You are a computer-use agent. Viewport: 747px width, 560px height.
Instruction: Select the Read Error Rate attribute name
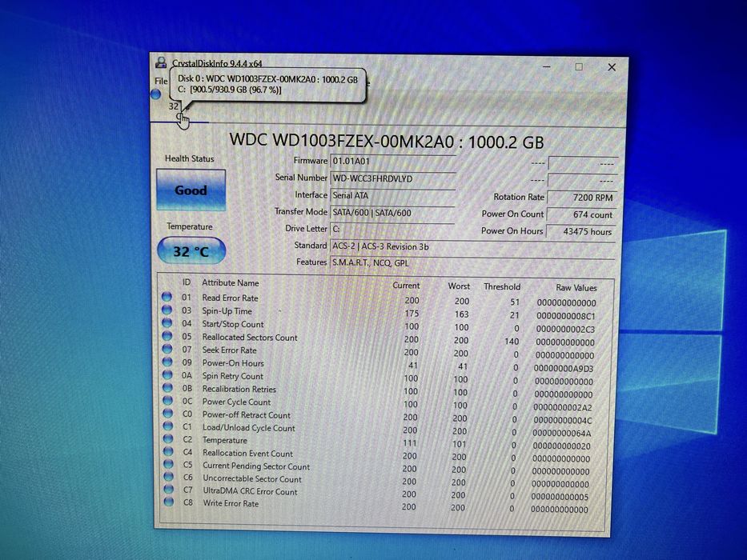pos(230,298)
